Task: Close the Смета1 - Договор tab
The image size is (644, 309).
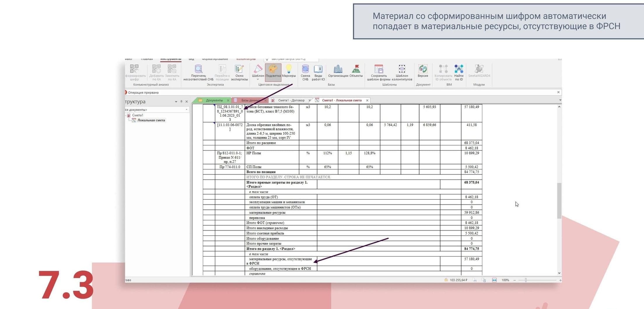Action: tap(309, 100)
